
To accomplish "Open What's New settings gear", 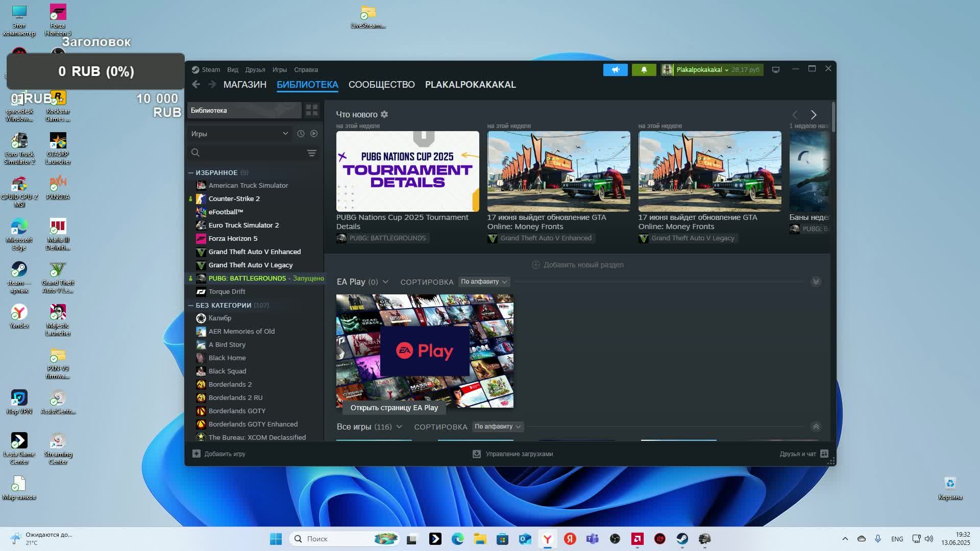I will click(x=384, y=114).
